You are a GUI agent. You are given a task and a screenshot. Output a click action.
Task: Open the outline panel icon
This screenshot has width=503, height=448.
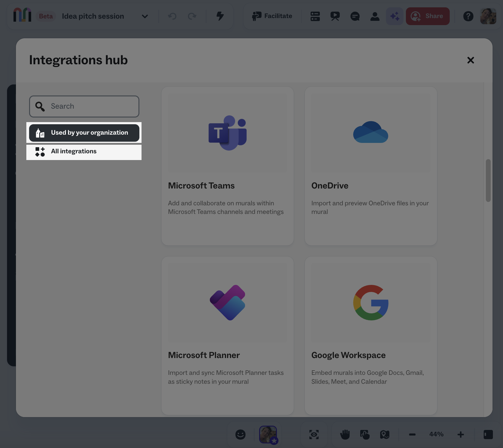pos(315,16)
